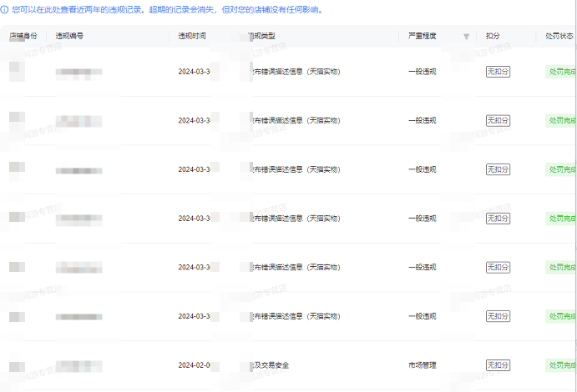Click the 店铺身份 column header

[x=23, y=37]
